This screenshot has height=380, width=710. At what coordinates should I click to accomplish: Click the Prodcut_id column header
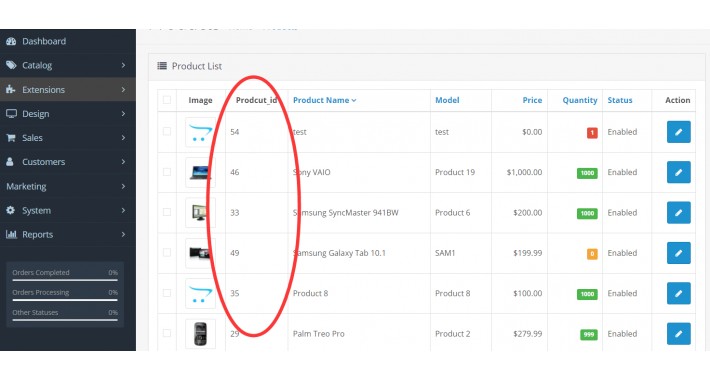[256, 100]
